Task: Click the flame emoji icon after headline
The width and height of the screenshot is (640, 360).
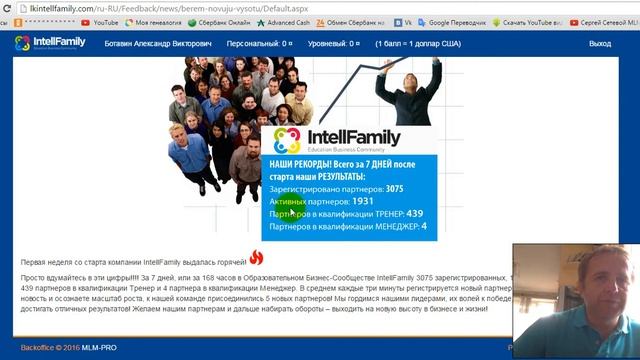Action: click(x=256, y=258)
